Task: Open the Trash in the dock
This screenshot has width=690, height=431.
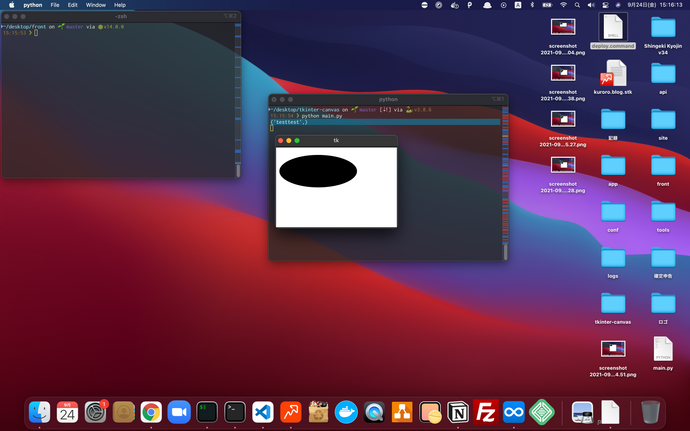Action: point(650,413)
